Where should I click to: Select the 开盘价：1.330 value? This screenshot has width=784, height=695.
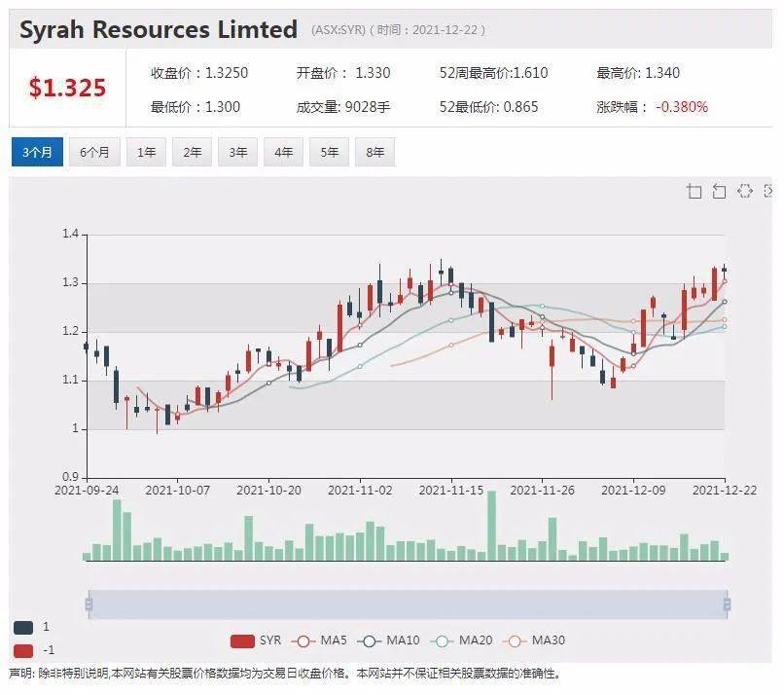pyautogui.click(x=343, y=73)
